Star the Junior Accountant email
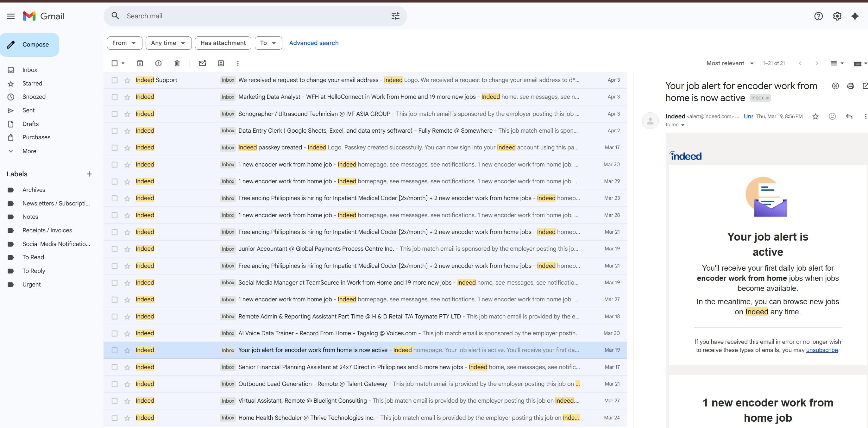 [x=127, y=249]
